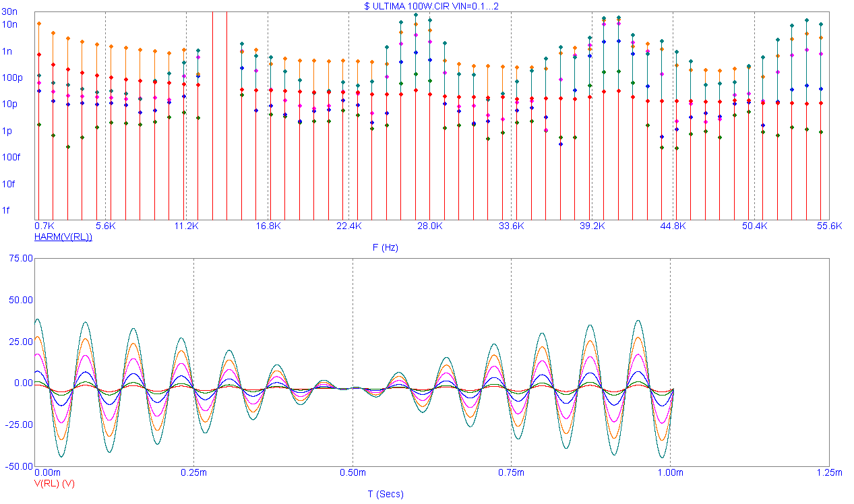Viewport: 854px width, 504px height.
Task: Click the 16.8K frequency tick label
Action: pyautogui.click(x=268, y=226)
